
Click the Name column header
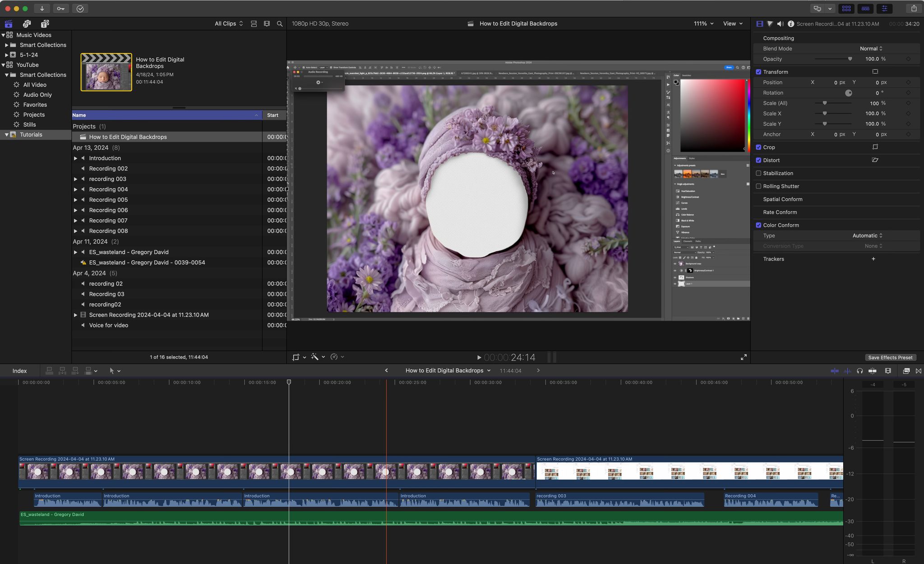coord(167,115)
